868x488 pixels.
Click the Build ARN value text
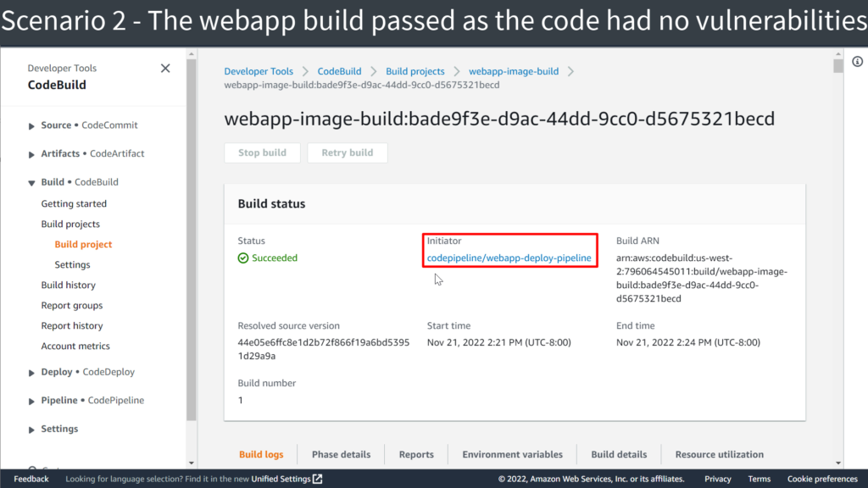[702, 278]
